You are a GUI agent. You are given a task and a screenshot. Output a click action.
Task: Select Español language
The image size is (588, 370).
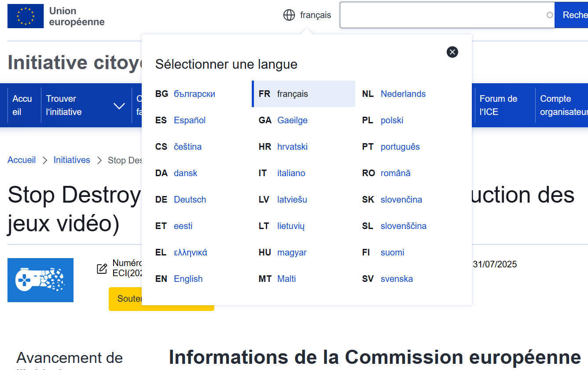pyautogui.click(x=190, y=120)
